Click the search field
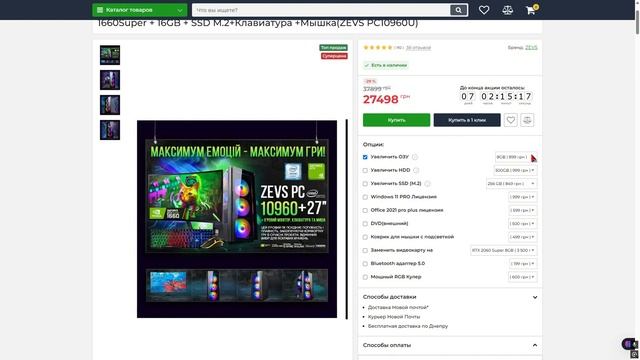Viewport: 640px width, 360px height. coord(321,10)
